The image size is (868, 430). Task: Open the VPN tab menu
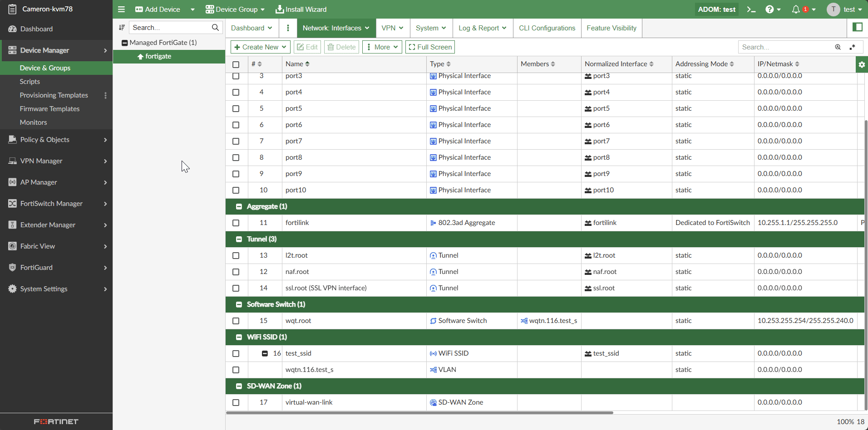(x=393, y=28)
